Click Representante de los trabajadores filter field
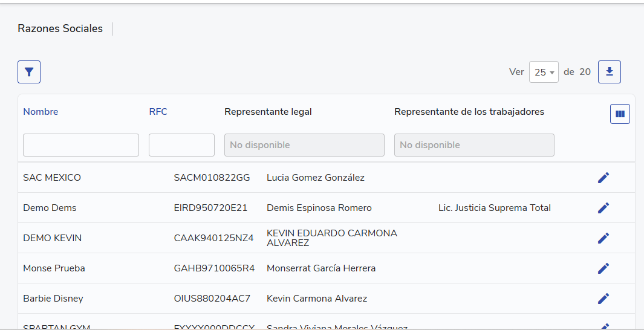The height and width of the screenshot is (330, 644). (x=474, y=145)
